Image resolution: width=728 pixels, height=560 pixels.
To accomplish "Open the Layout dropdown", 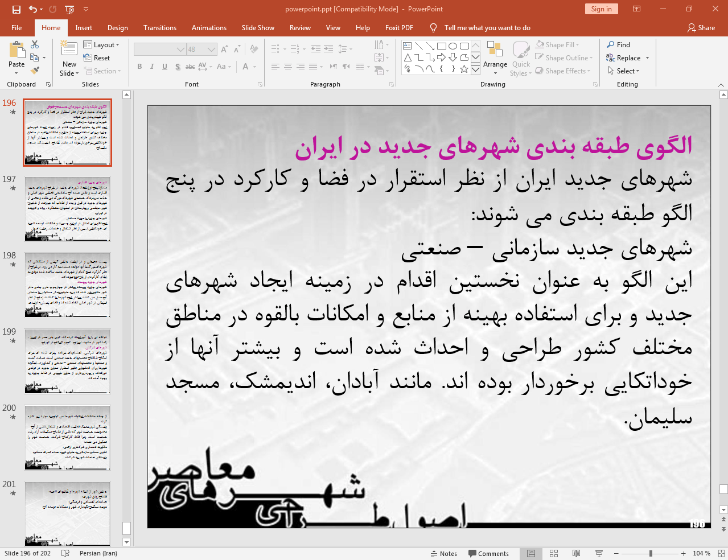I will point(101,44).
